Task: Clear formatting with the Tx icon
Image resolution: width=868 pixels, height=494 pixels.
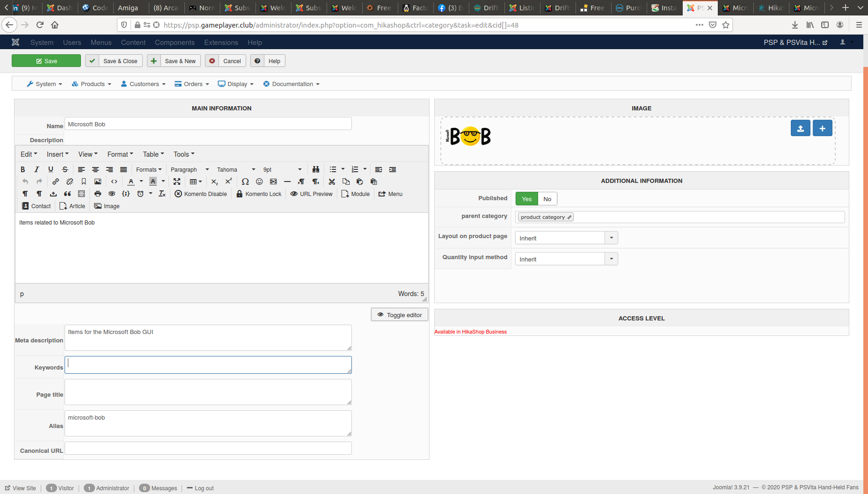Action: click(162, 194)
